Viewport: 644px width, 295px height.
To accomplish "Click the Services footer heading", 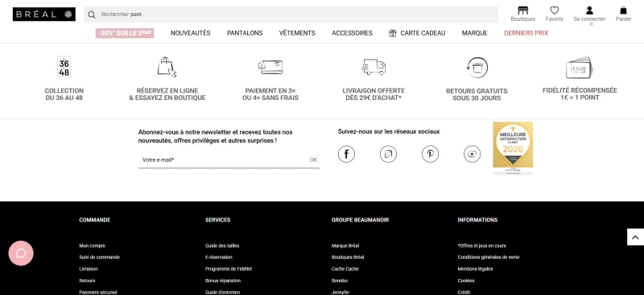I will (x=217, y=220).
